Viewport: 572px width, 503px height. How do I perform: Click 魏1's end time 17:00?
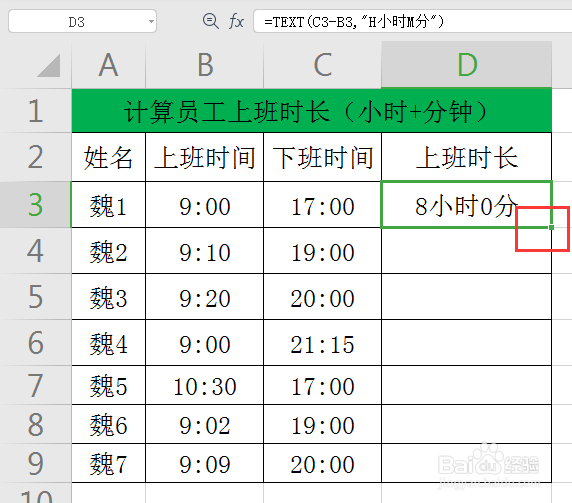click(322, 205)
